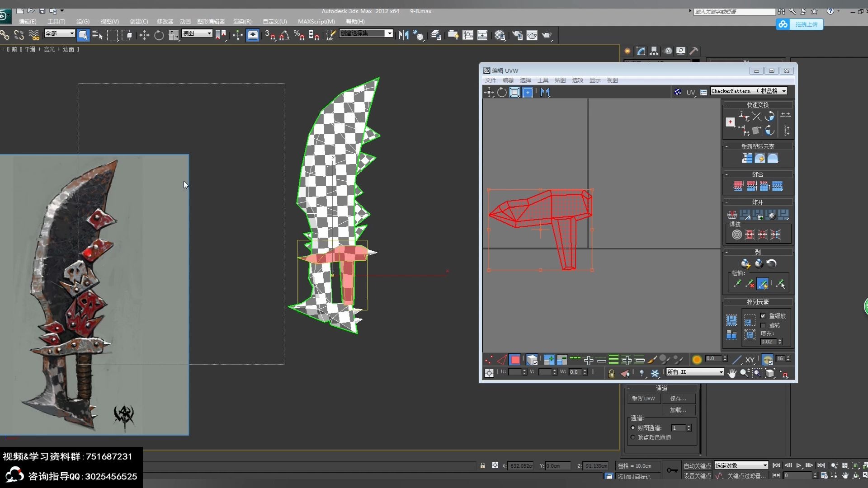Click 设置关键点 Set Key button

coord(697,476)
